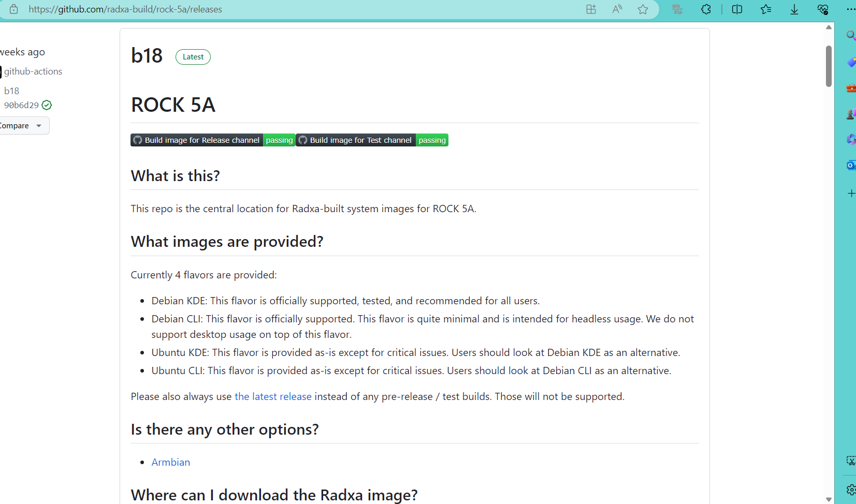The height and width of the screenshot is (504, 856).
Task: Open the Favorites list icon
Action: (x=766, y=9)
